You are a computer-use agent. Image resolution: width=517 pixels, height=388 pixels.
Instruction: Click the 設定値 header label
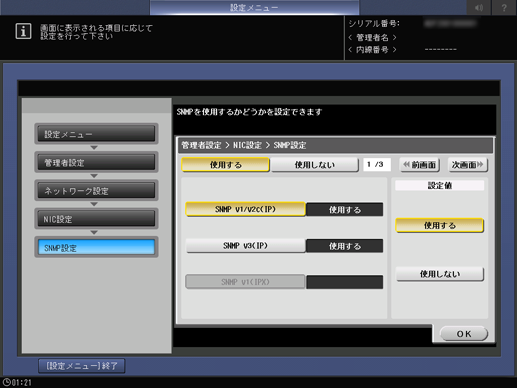(x=439, y=186)
